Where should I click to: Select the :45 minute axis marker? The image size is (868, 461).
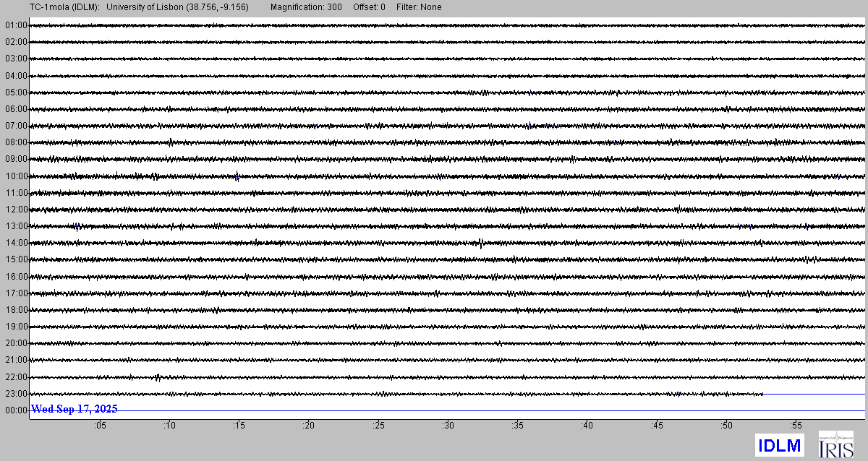[657, 426]
